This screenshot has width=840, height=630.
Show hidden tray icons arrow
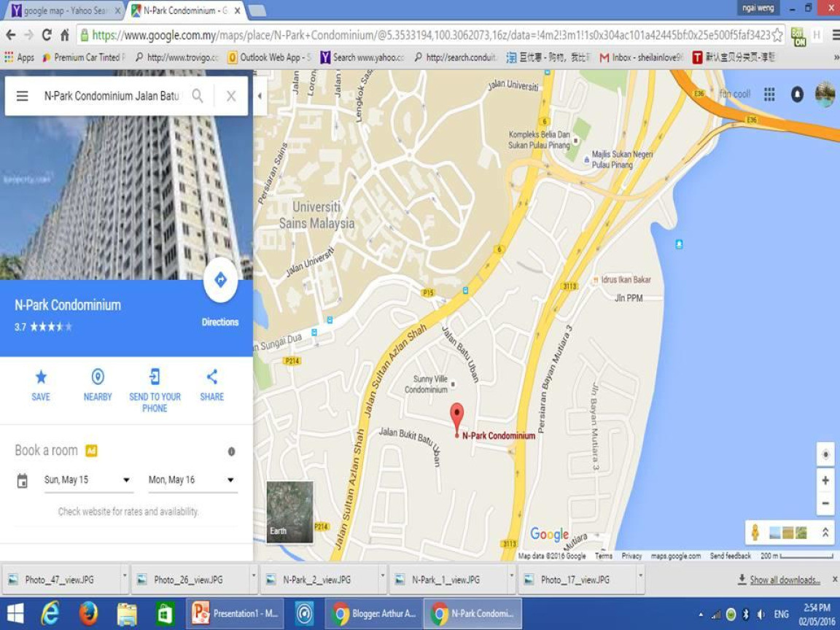pos(701,615)
